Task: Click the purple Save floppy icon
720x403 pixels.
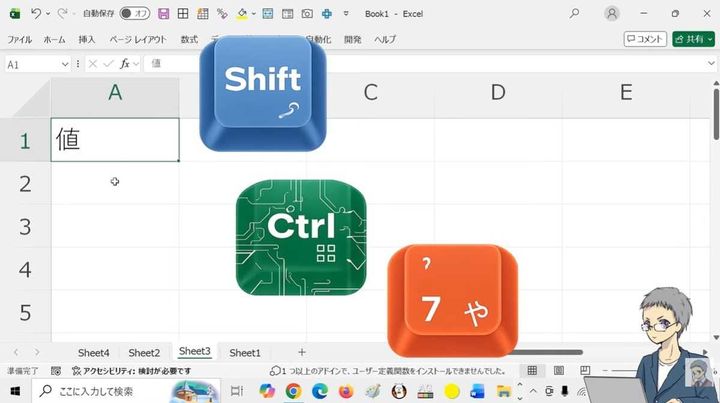Action: point(163,14)
